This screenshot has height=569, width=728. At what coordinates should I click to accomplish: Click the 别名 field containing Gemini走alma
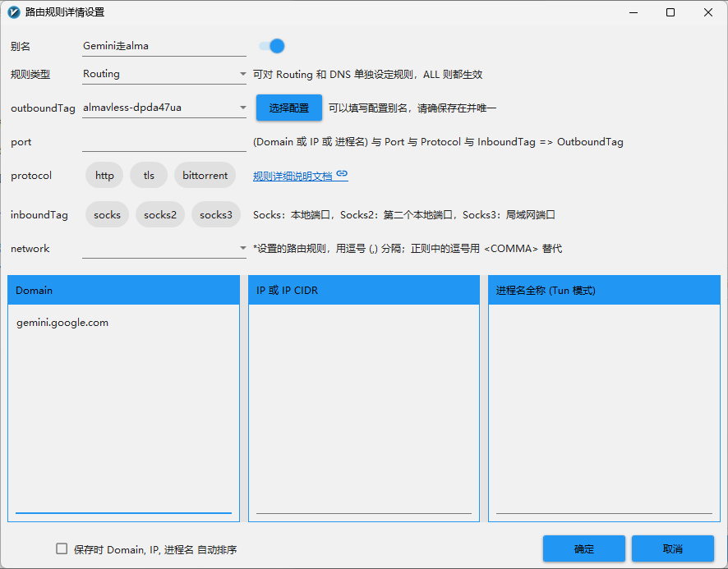click(163, 47)
